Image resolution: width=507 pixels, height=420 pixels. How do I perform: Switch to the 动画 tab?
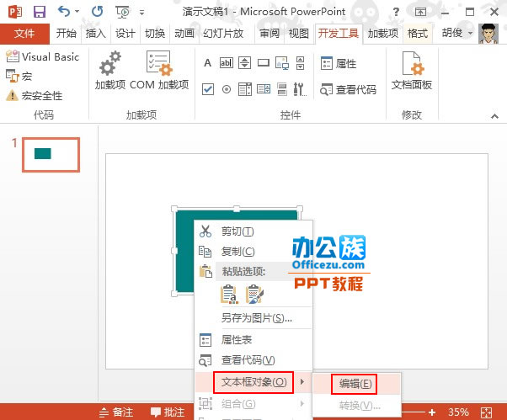[184, 34]
